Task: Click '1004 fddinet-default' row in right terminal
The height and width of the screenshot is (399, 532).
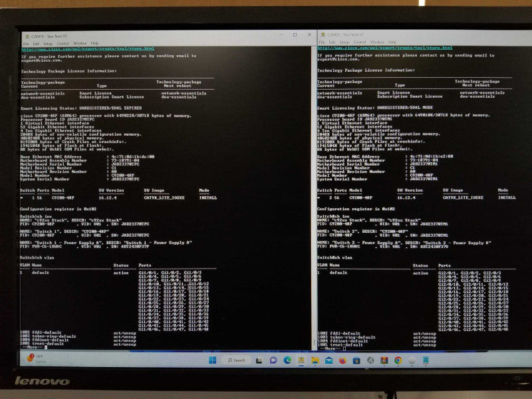Action: tap(377, 341)
